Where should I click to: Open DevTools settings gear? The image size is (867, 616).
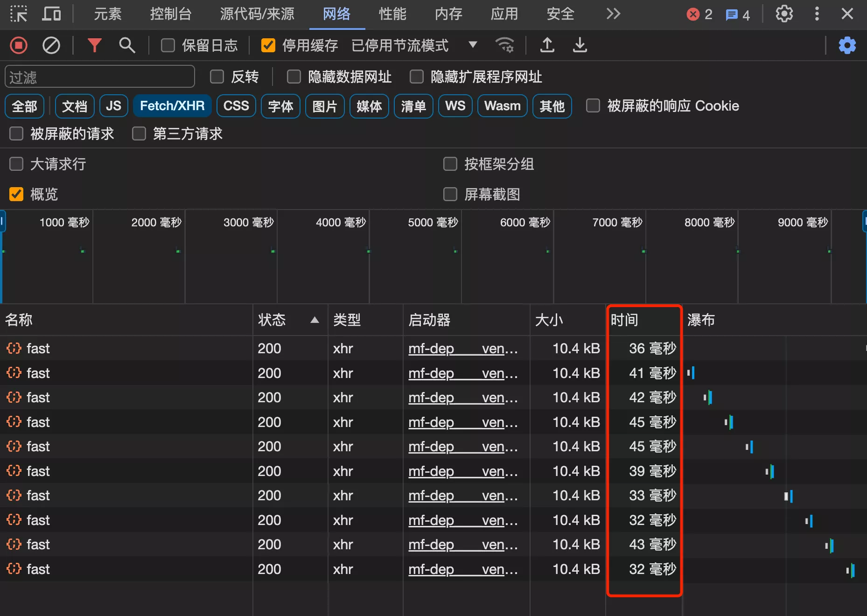(x=784, y=14)
